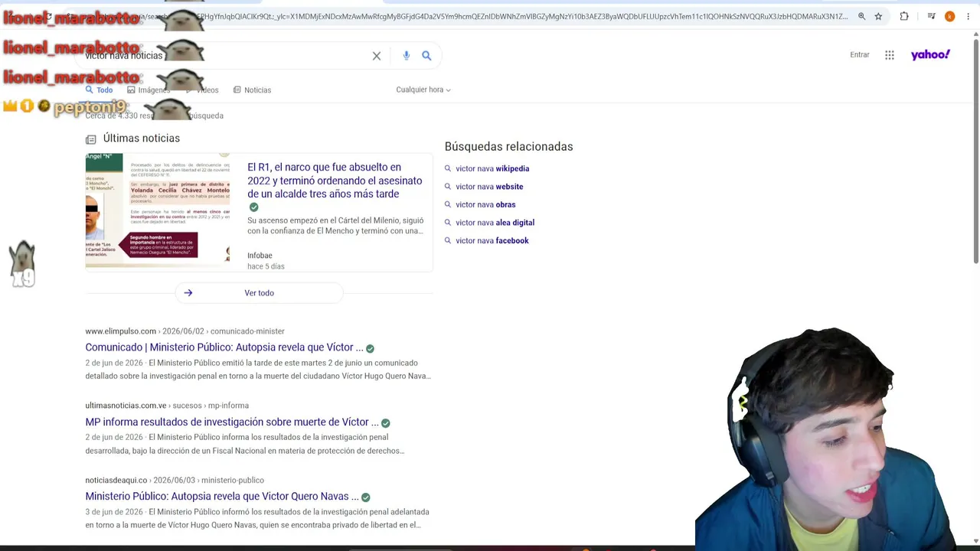Open the browser media controls icon

click(x=931, y=16)
